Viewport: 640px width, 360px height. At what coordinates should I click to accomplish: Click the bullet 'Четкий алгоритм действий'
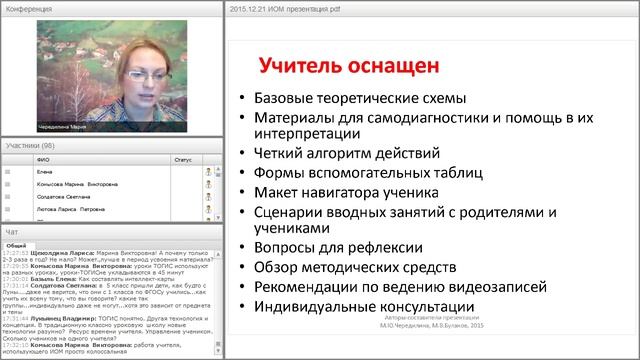pyautogui.click(x=347, y=153)
